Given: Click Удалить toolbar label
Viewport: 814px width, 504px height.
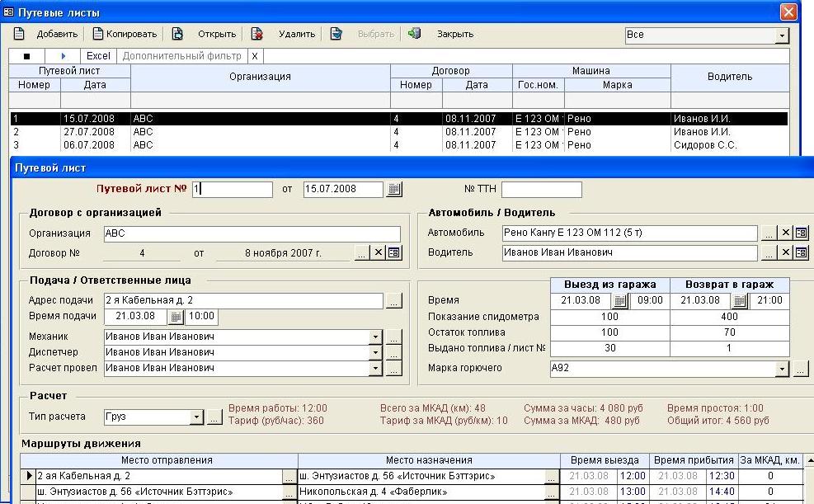Looking at the screenshot, I should 297,35.
